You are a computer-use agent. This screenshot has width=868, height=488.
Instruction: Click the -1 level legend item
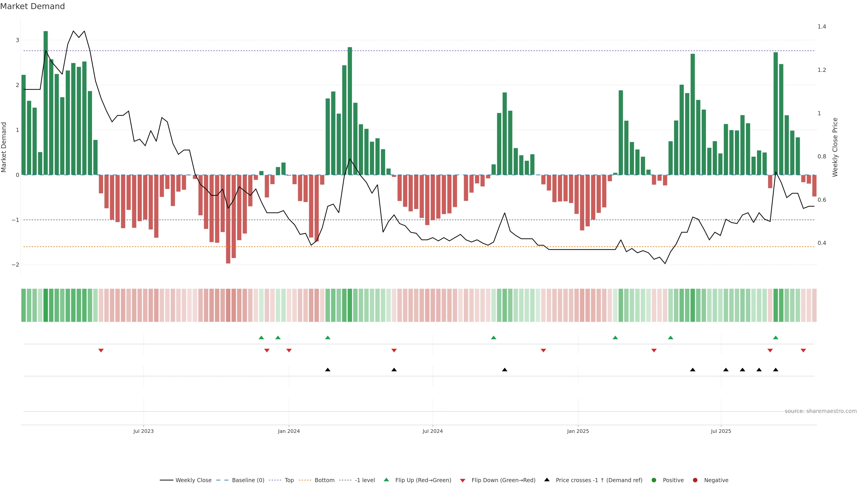click(365, 480)
